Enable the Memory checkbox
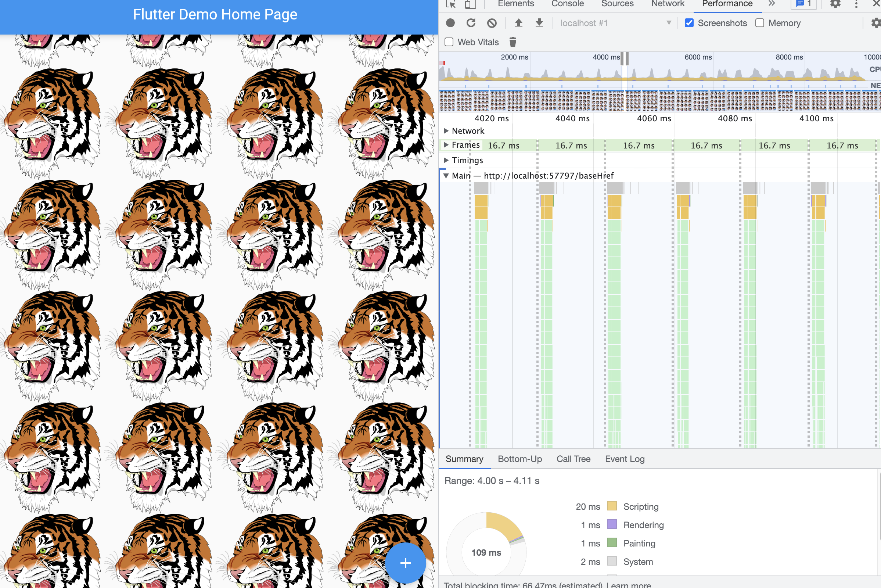The height and width of the screenshot is (588, 881). click(759, 23)
